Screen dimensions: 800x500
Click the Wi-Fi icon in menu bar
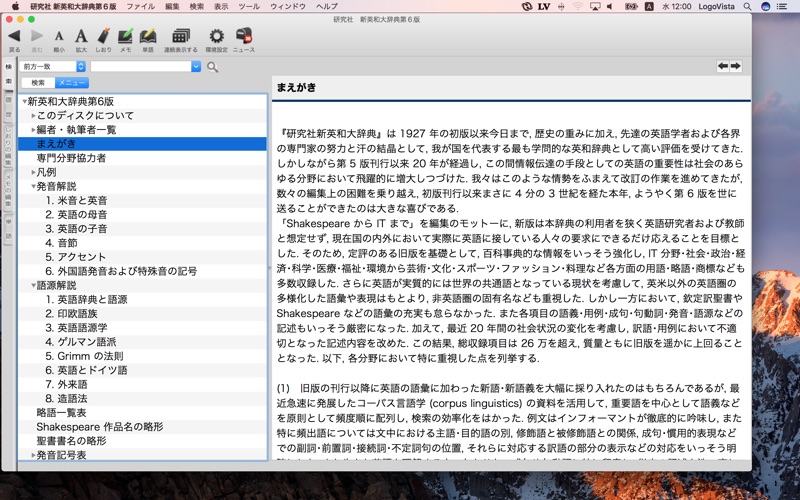tap(578, 7)
